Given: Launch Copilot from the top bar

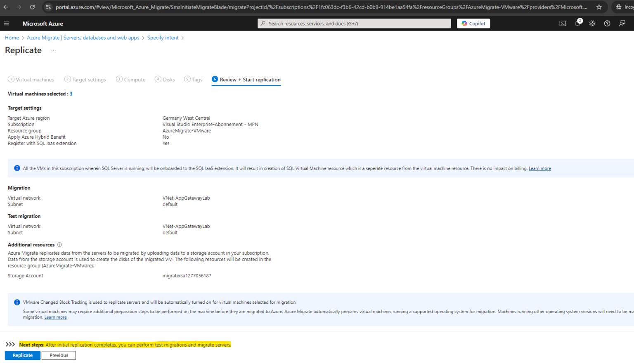Looking at the screenshot, I should (473, 23).
